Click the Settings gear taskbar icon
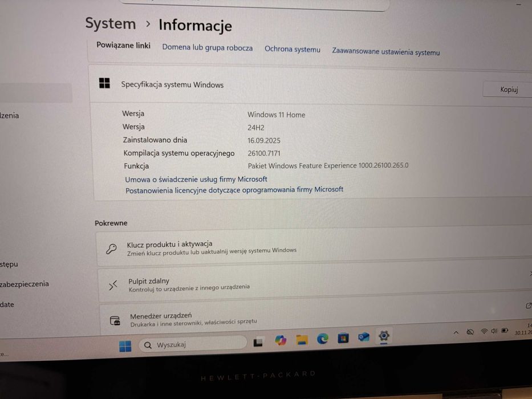 [x=384, y=336]
